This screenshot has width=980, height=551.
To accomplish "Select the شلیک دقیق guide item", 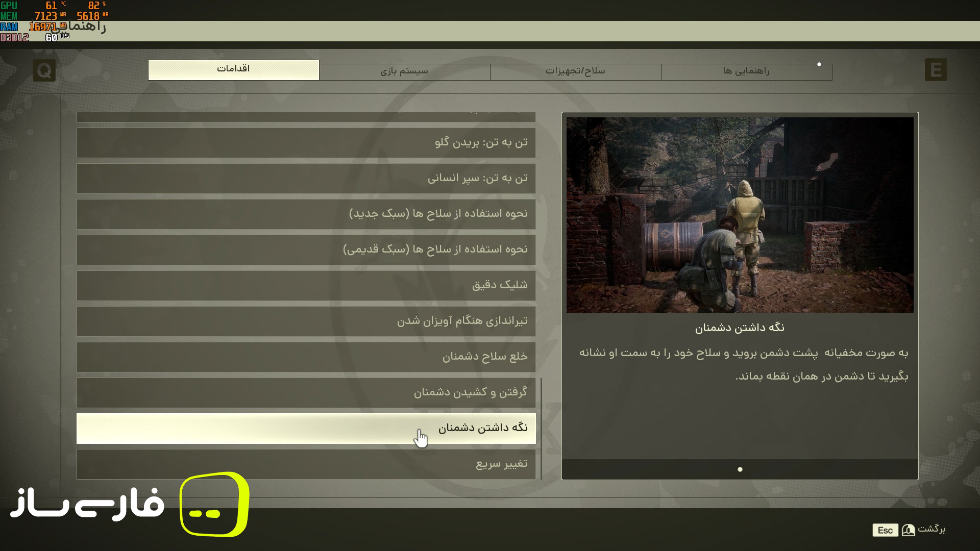I will [306, 286].
